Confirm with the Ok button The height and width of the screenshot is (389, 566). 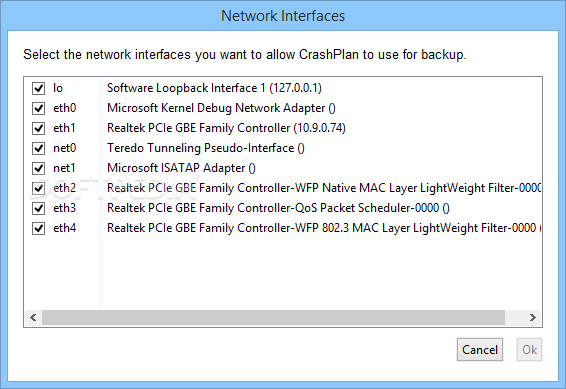click(x=529, y=349)
